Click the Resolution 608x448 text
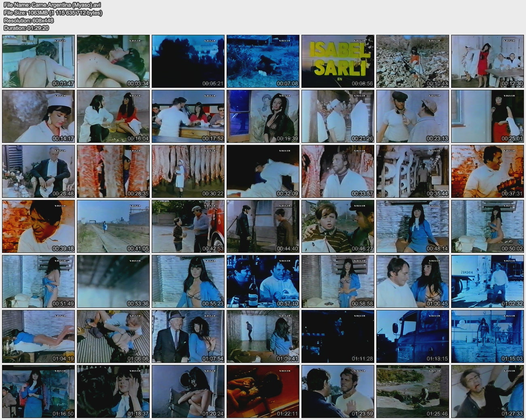Screen dimensions: 526x420 (29, 20)
